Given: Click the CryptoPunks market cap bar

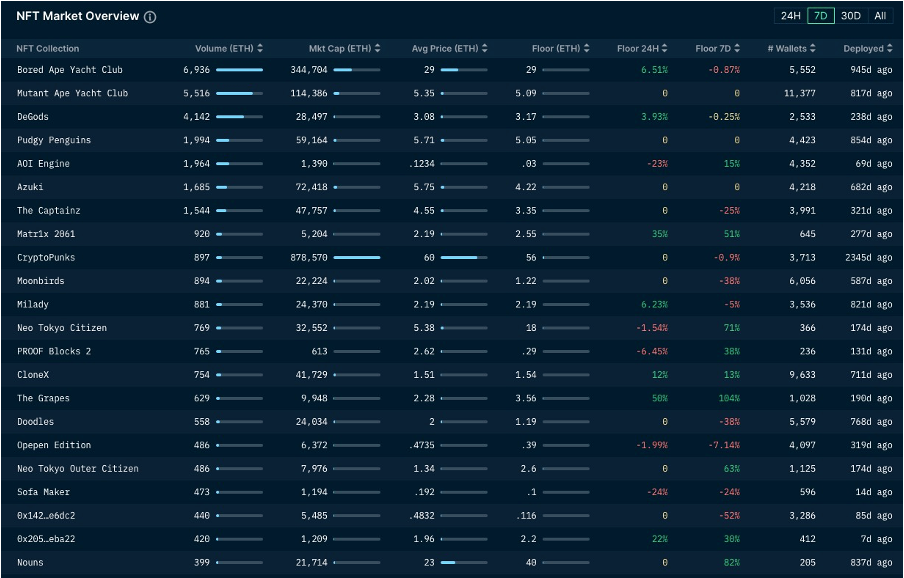Looking at the screenshot, I should point(356,257).
